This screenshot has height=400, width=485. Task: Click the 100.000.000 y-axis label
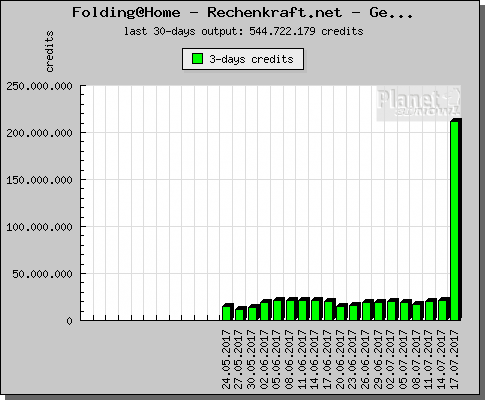(39, 227)
